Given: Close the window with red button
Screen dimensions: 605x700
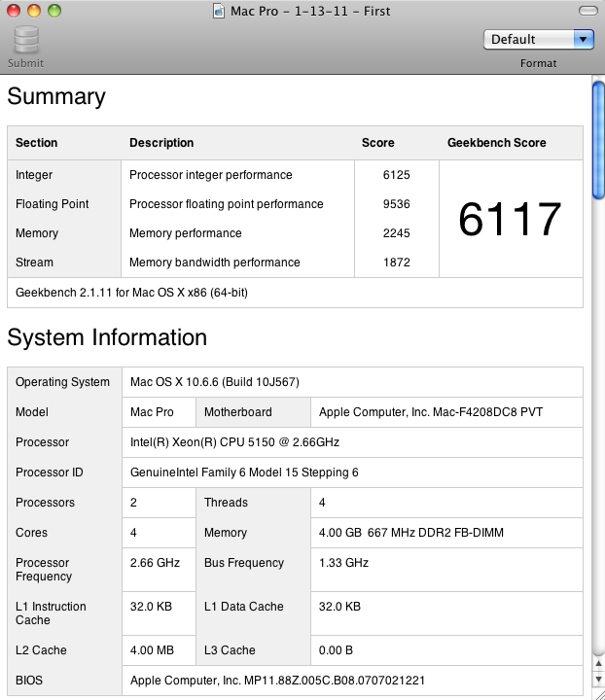Looking at the screenshot, I should coord(14,11).
